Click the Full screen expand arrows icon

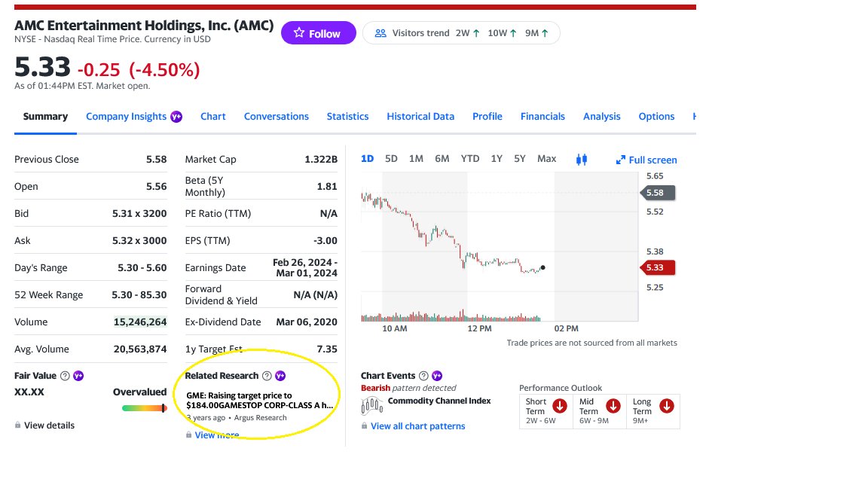(621, 160)
